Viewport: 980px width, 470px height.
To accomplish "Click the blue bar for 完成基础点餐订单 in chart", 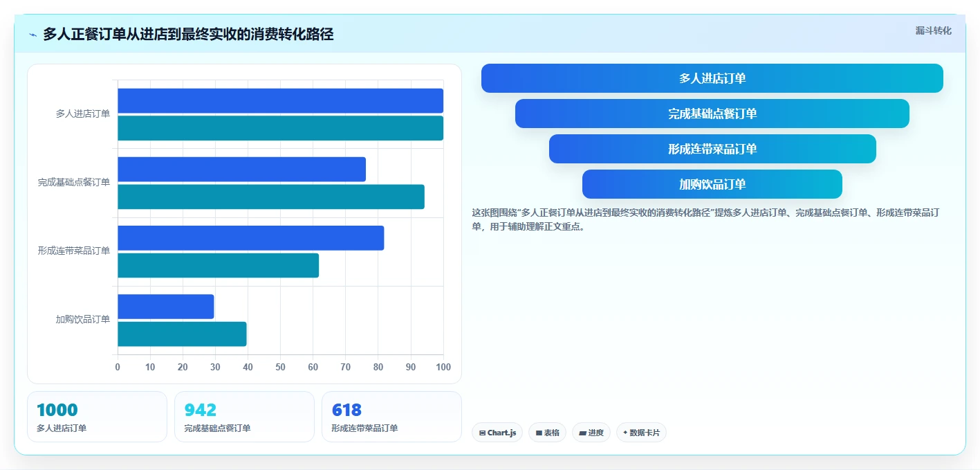I will click(x=241, y=170).
